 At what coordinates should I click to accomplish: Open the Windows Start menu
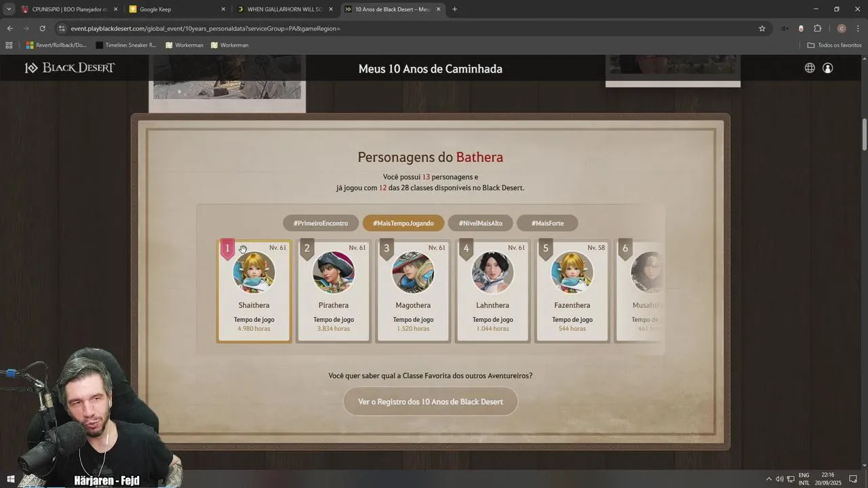coord(10,479)
